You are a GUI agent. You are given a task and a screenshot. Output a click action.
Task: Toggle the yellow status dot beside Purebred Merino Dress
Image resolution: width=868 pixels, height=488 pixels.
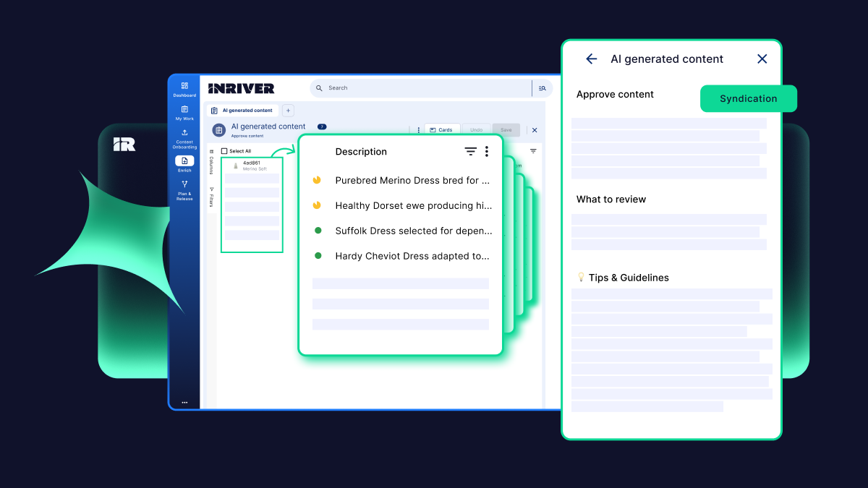[x=317, y=180]
